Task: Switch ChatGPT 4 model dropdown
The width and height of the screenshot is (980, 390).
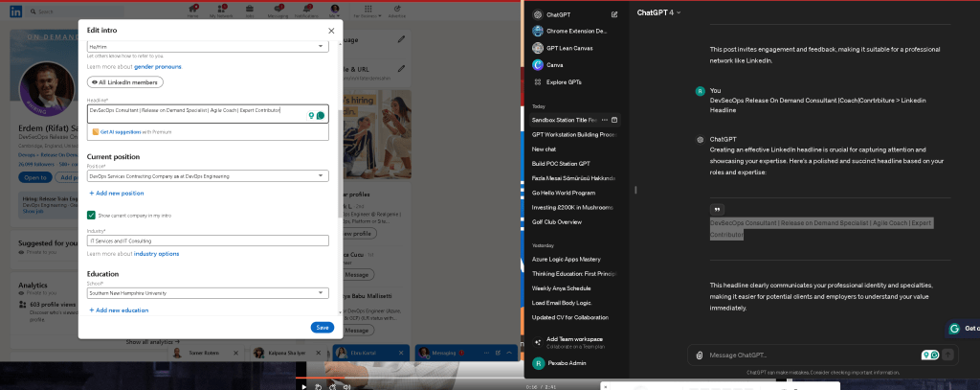Action: tap(658, 12)
